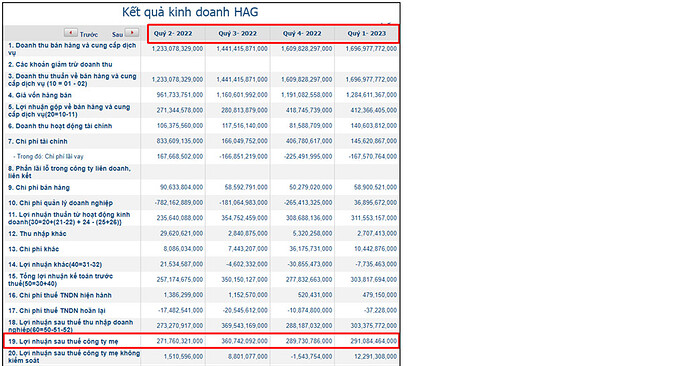Screen dimensions: 690x366
Task: Click cost of goods value 1,284,611,367,000
Action: coord(371,95)
